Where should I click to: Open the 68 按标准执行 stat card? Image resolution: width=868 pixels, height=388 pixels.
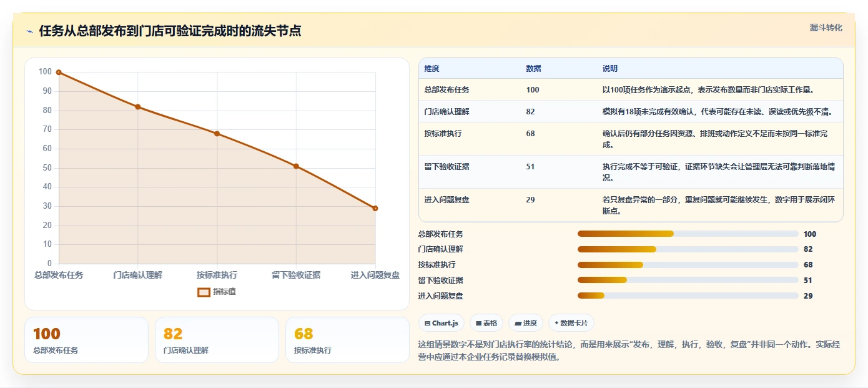[x=347, y=340]
